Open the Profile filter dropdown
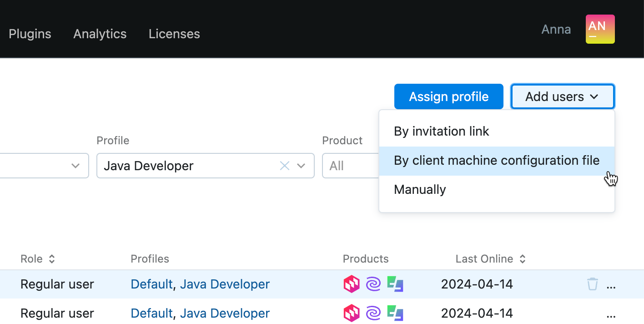The height and width of the screenshot is (324, 644). point(301,166)
